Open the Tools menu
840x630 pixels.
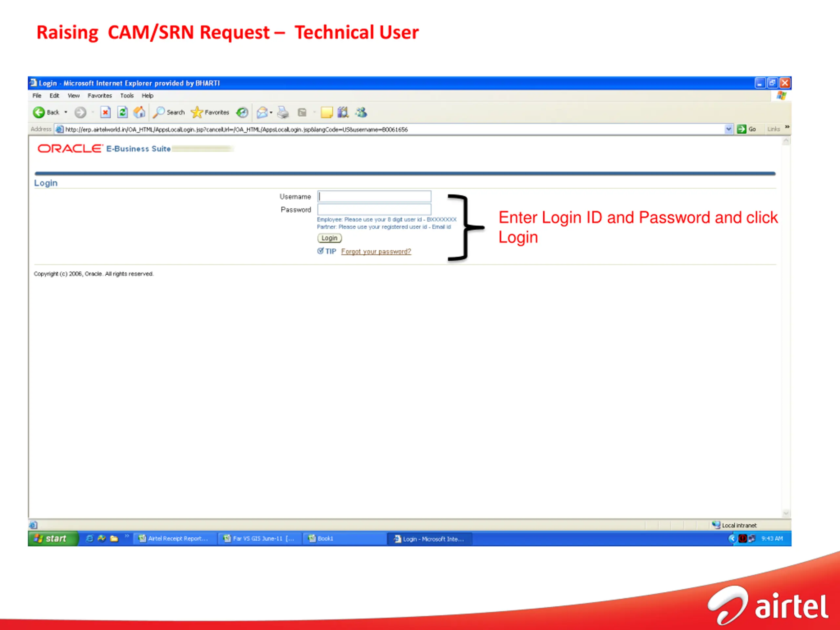pyautogui.click(x=127, y=96)
